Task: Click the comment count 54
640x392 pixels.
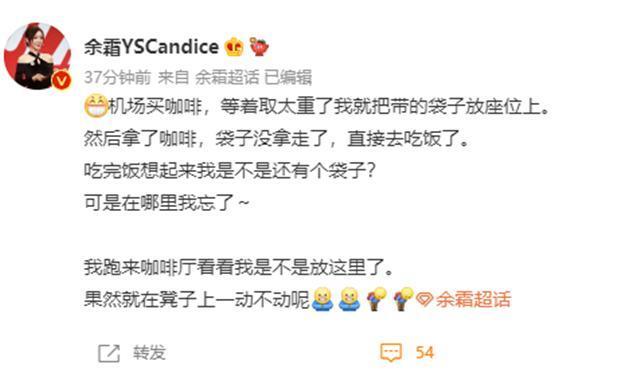Action: coord(424,352)
